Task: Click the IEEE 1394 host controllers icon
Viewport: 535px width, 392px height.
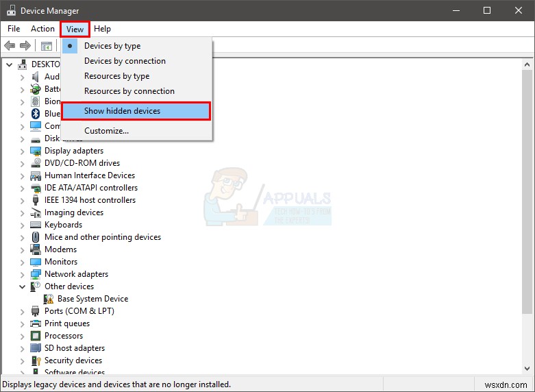Action: point(36,200)
